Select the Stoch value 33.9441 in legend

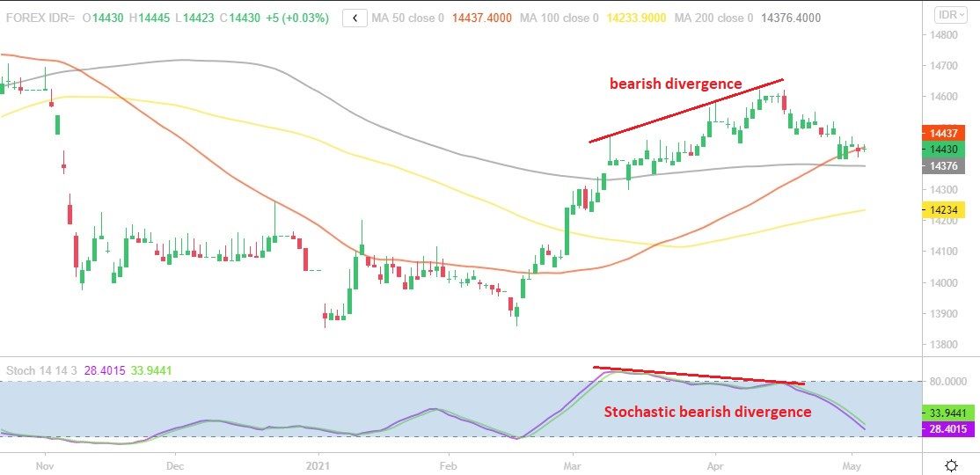(150, 370)
